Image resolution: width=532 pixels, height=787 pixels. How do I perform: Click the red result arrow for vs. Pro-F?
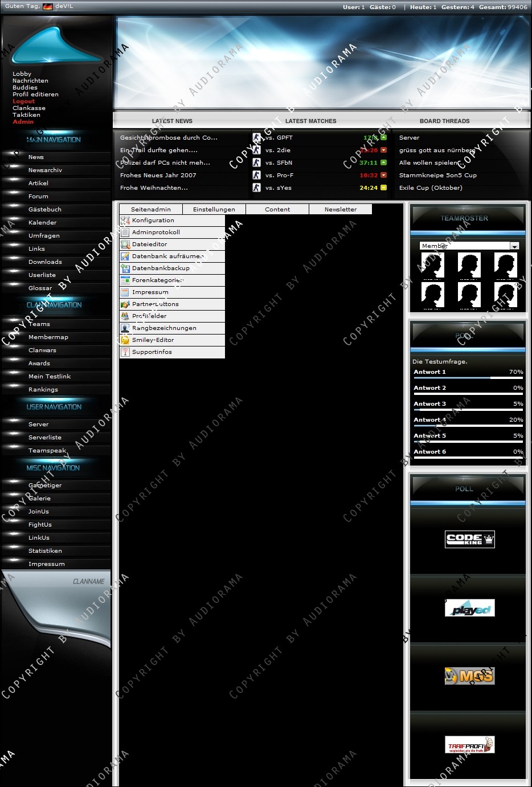[x=383, y=176]
